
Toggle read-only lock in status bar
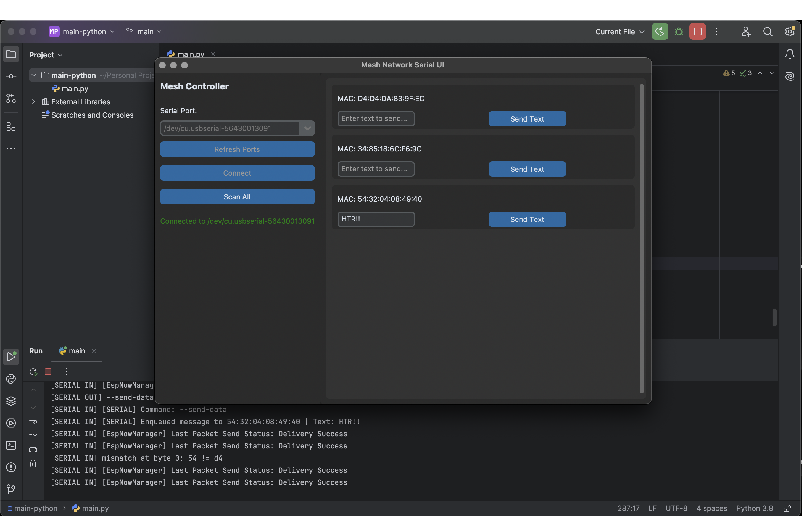coord(787,509)
